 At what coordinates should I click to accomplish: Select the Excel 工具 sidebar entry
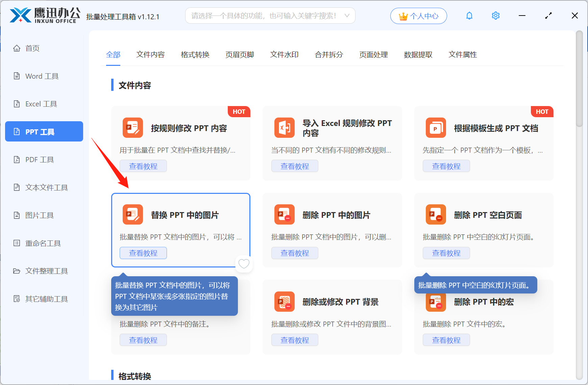[x=41, y=104]
